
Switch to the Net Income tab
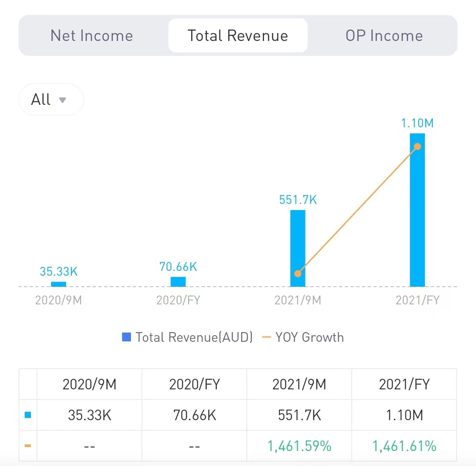[92, 36]
